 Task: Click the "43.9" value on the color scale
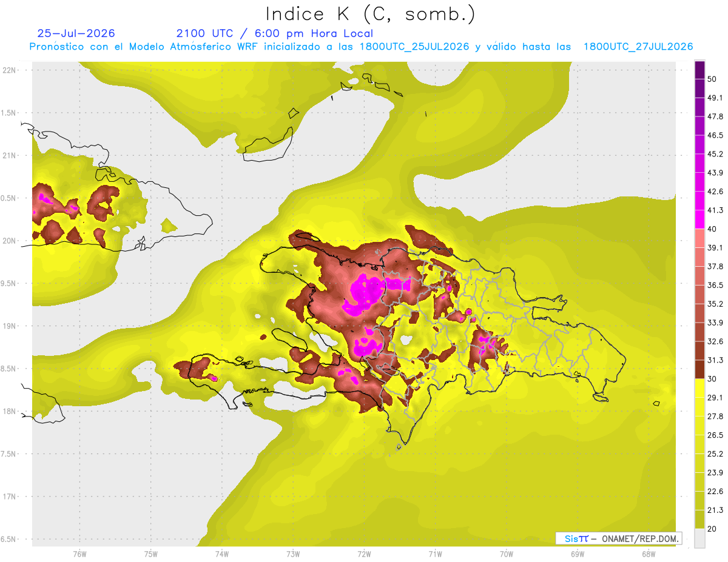716,173
